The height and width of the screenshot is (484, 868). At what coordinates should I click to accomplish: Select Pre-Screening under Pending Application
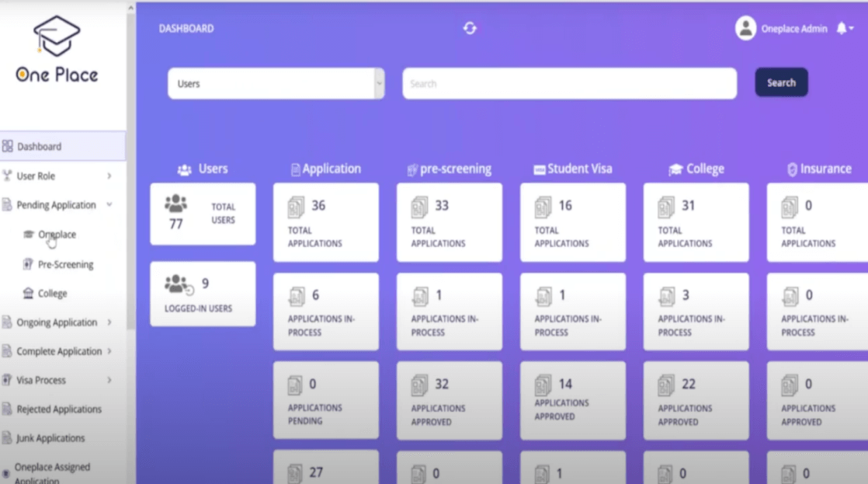click(65, 265)
